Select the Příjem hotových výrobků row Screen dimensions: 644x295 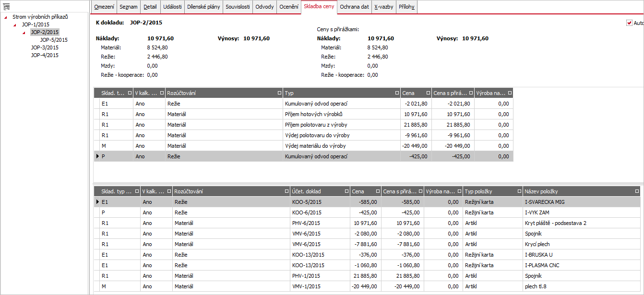click(303, 114)
